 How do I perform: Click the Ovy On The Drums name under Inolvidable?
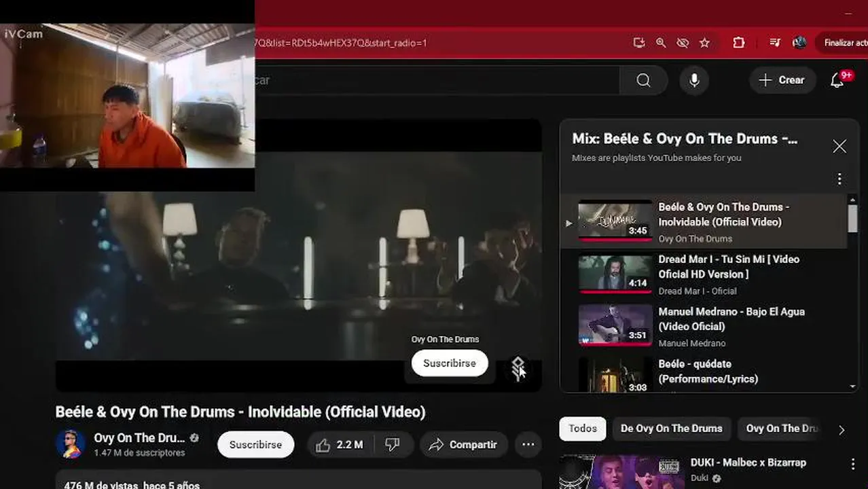point(695,239)
